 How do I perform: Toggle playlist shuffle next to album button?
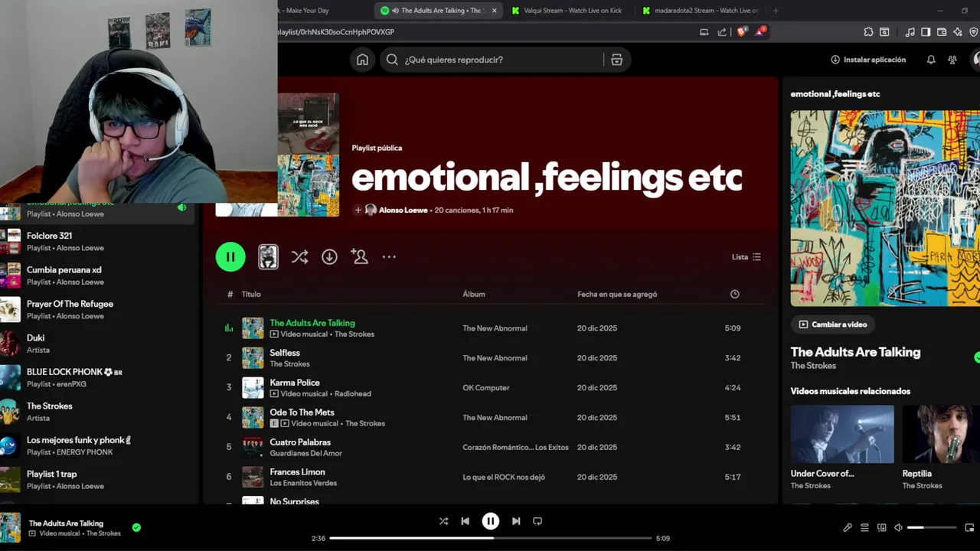click(x=299, y=257)
